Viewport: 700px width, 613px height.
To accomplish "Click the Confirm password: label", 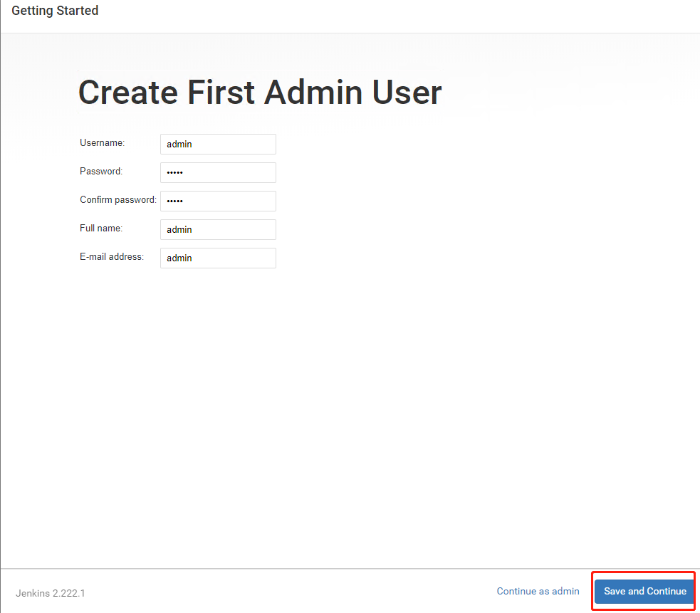I will click(118, 200).
